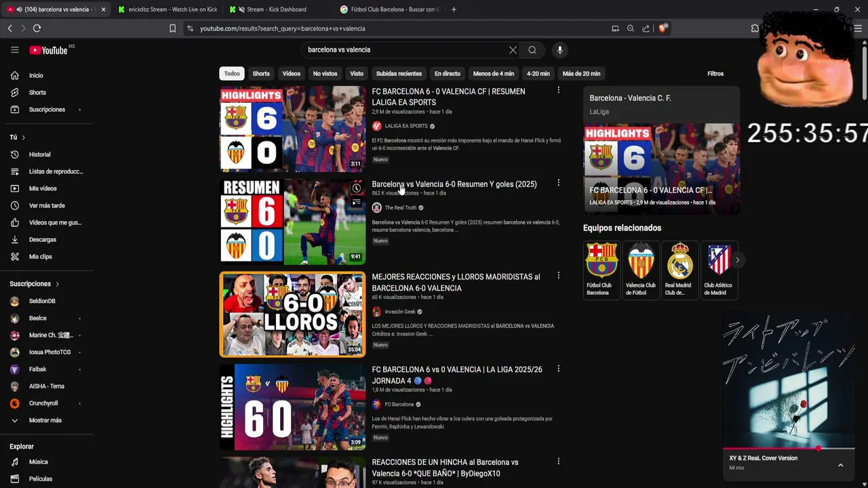Expand the Tú section
The image size is (868, 488).
pyautogui.click(x=18, y=138)
